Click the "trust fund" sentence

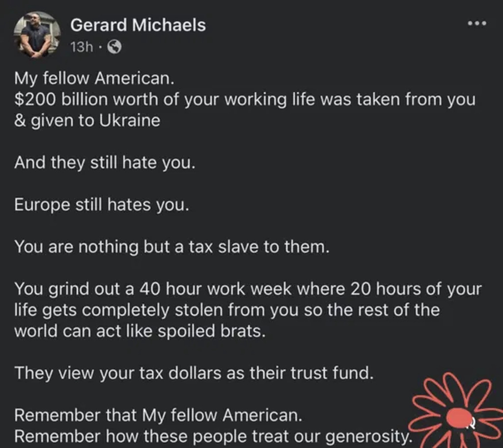pyautogui.click(x=194, y=373)
